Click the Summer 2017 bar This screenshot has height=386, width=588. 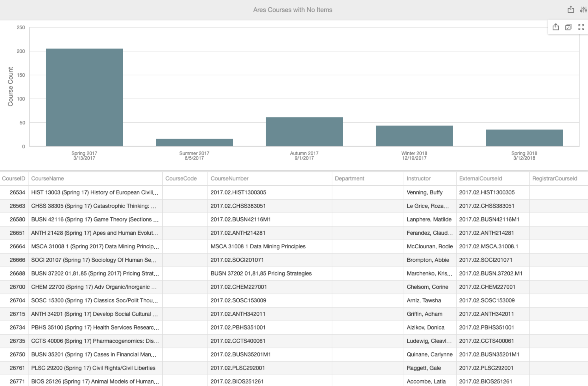point(194,142)
